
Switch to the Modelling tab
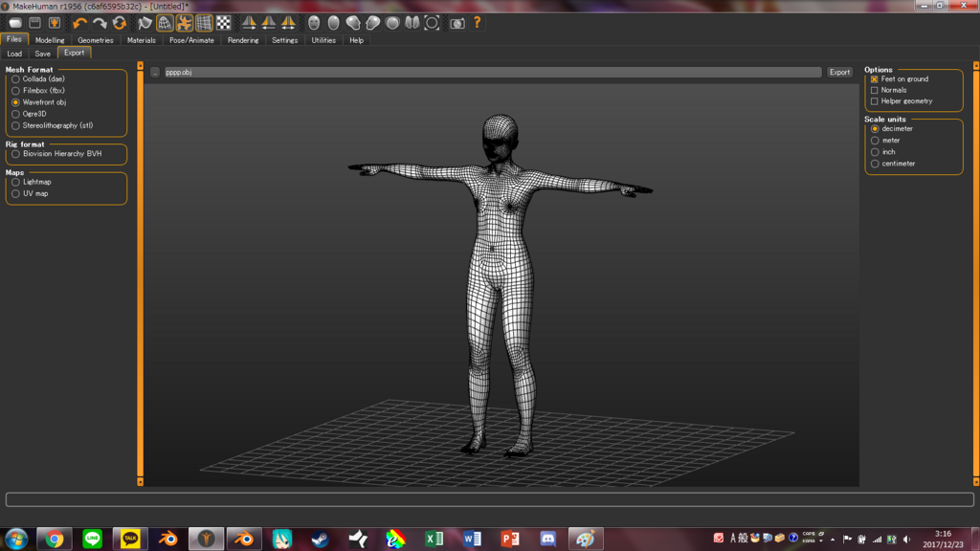click(x=50, y=40)
